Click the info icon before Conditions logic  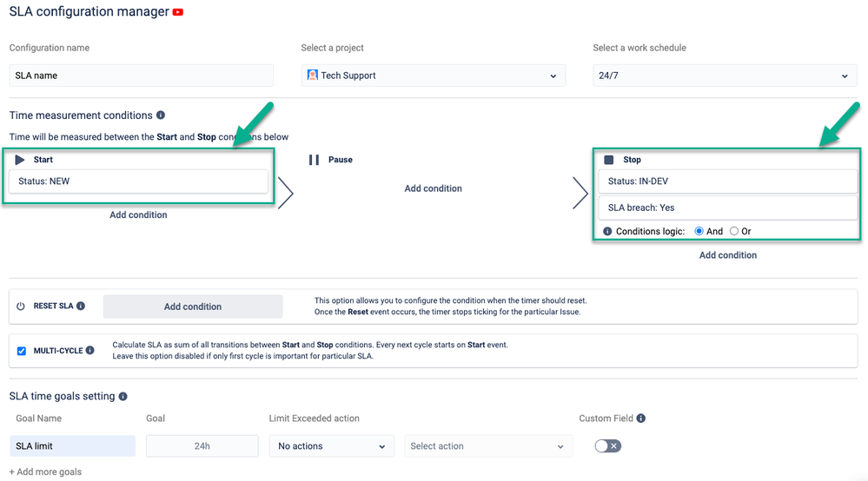[x=607, y=232]
